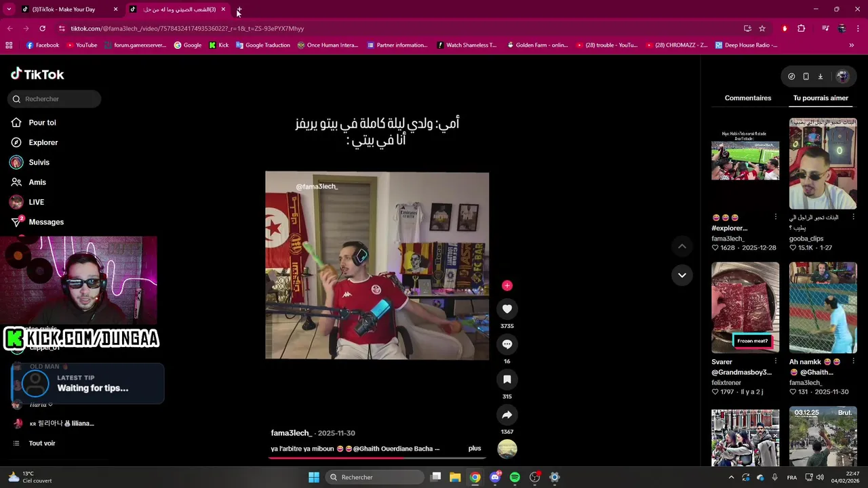Like the video with the heart icon
This screenshot has width=868, height=488.
507,309
